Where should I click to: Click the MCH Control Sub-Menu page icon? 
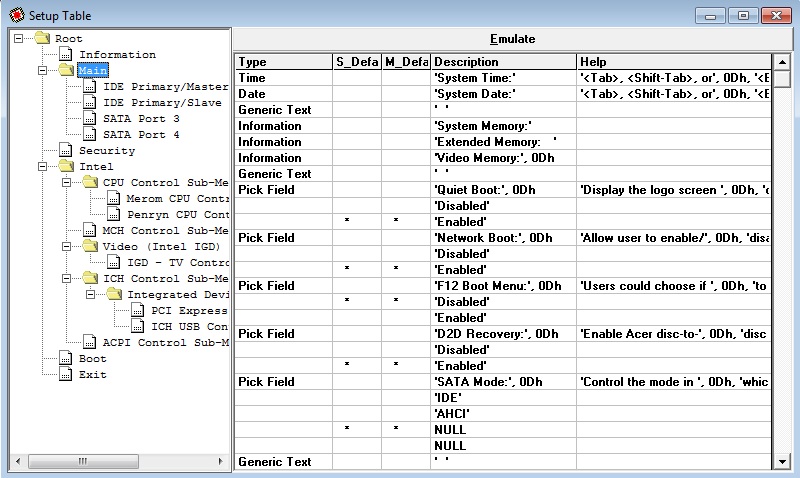90,230
